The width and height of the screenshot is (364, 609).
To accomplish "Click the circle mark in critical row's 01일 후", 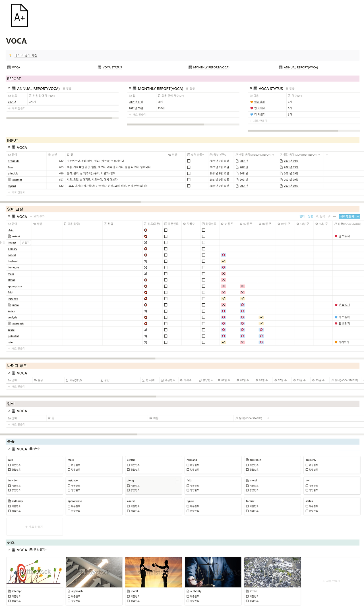I will pos(224,255).
